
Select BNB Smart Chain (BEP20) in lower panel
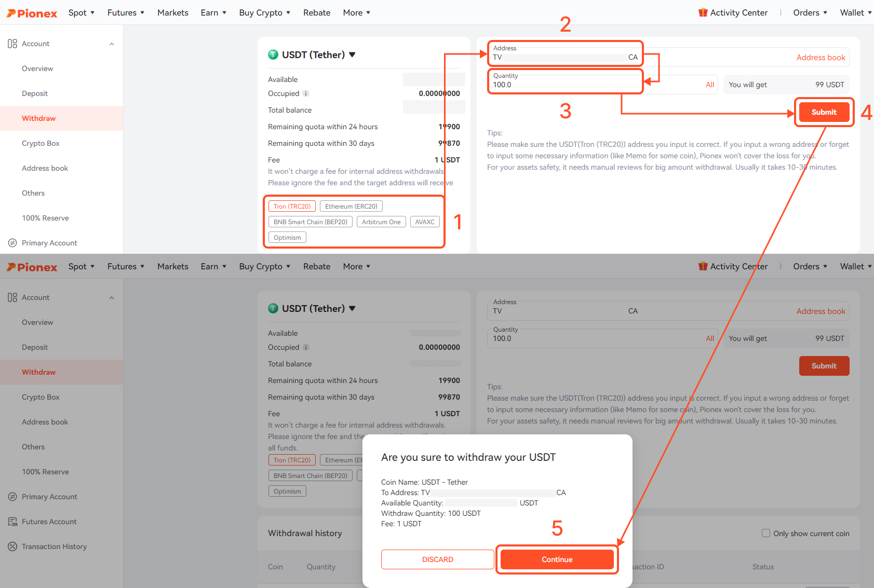pyautogui.click(x=311, y=475)
